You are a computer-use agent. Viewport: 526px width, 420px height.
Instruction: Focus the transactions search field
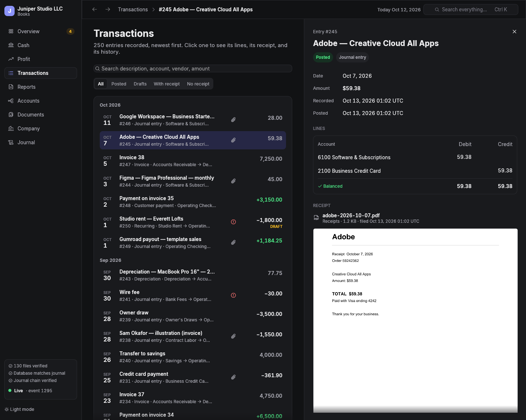[x=193, y=69]
